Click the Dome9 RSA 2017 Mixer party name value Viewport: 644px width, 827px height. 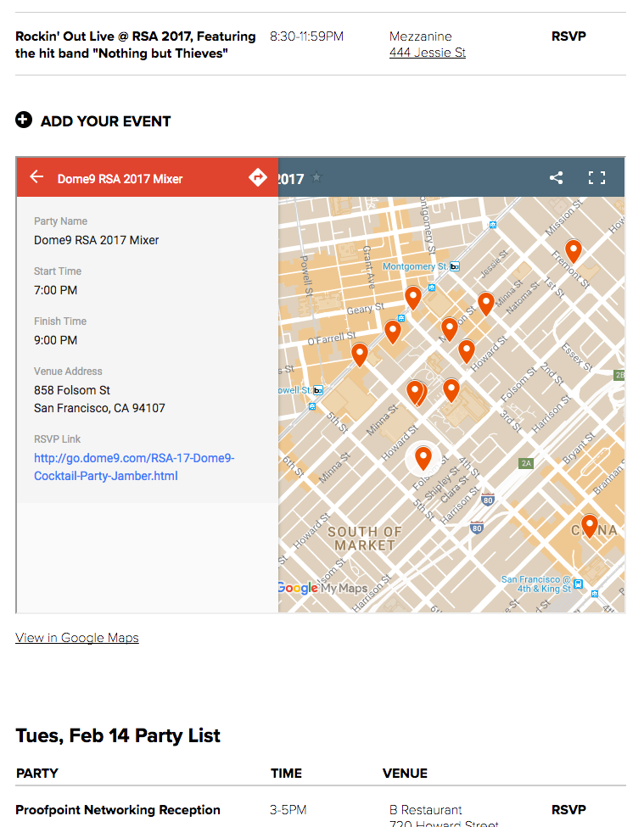(x=96, y=240)
